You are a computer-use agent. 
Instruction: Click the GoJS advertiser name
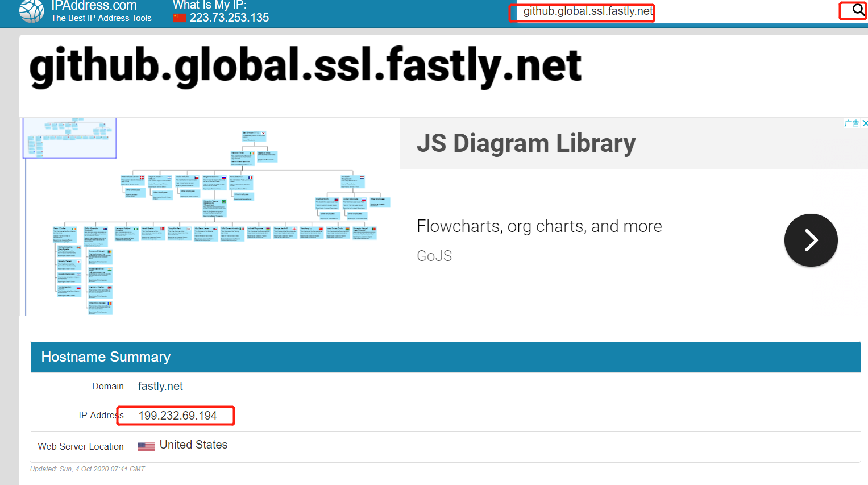pos(434,256)
